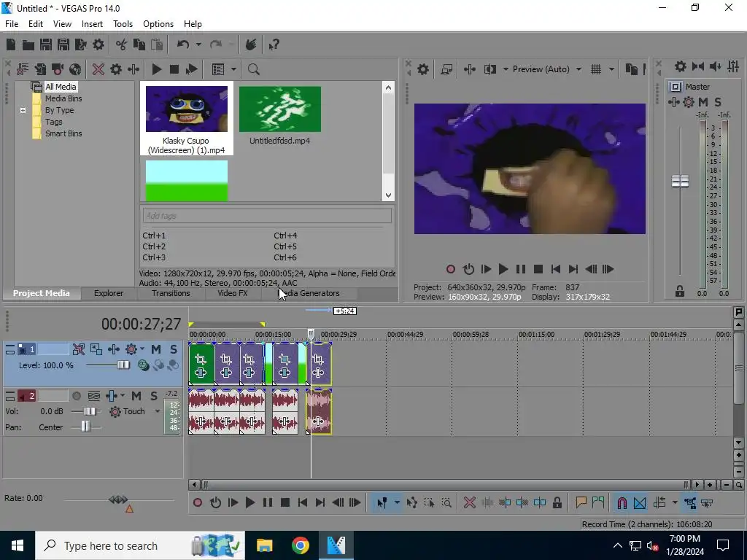Adjust video track Level slider

[123, 365]
